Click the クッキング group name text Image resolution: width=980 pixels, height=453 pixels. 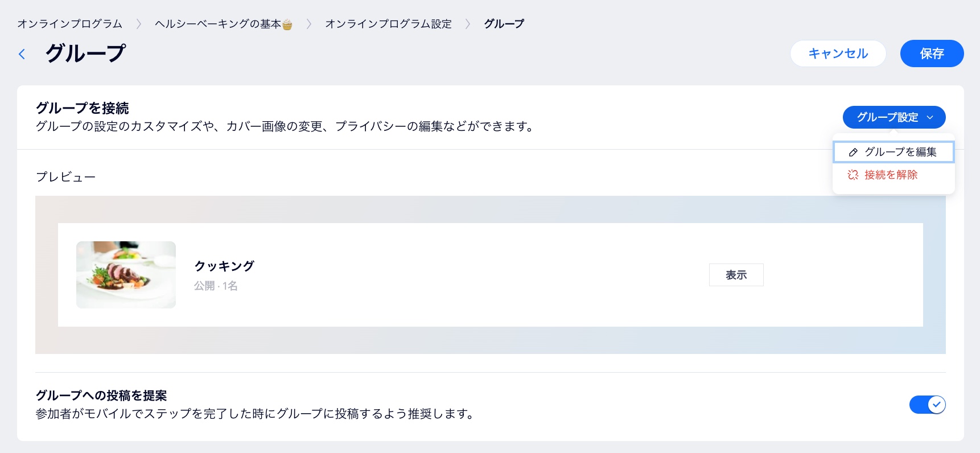224,266
